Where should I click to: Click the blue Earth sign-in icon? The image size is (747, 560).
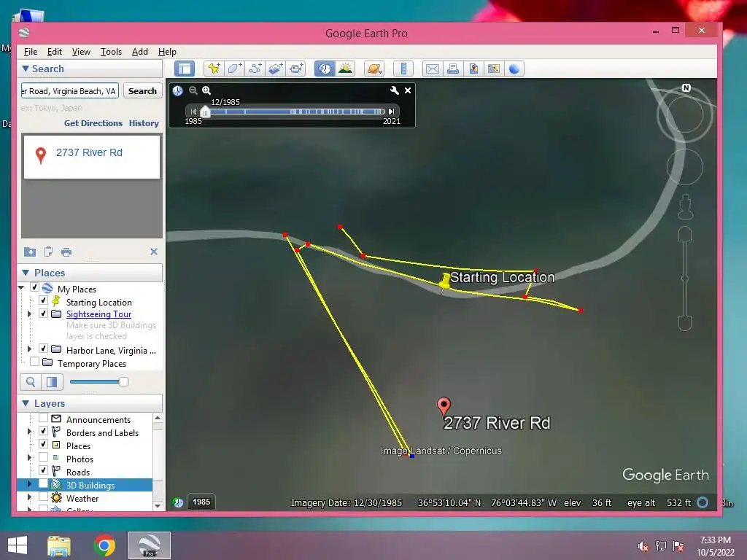click(514, 69)
